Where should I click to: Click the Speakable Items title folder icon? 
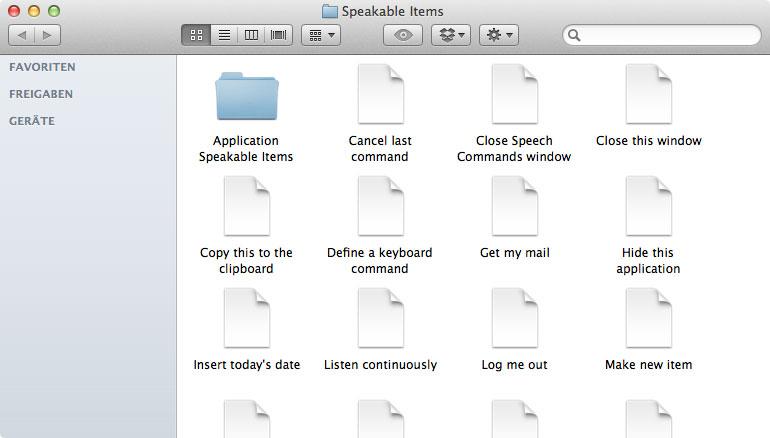[330, 11]
